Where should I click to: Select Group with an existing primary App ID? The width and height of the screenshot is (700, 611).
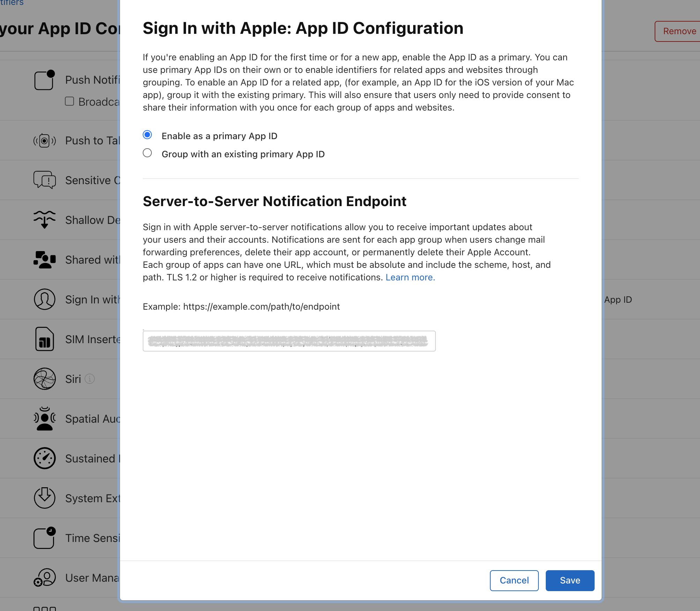pyautogui.click(x=147, y=153)
